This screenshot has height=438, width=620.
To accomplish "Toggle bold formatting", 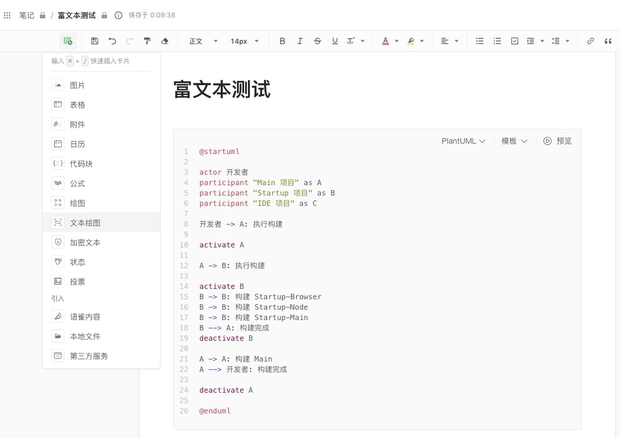I will [282, 41].
